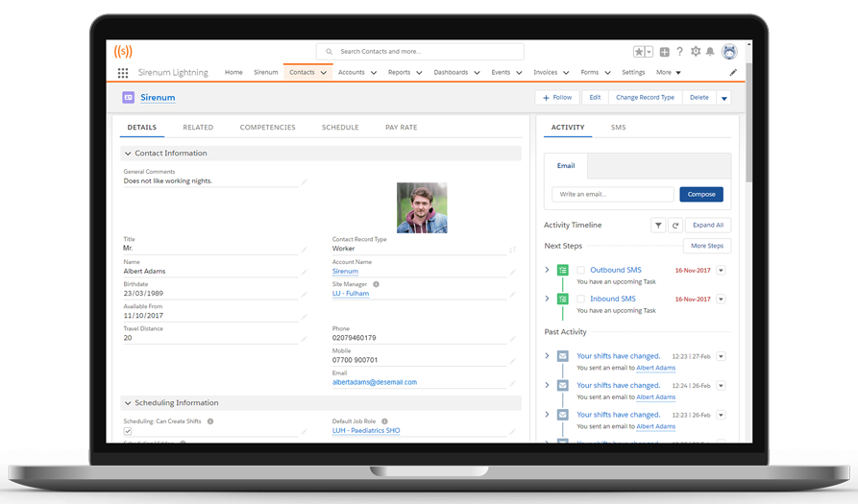858x504 pixels.
Task: Click the email icon for 12:24 26-Feb activity
Action: (x=562, y=385)
